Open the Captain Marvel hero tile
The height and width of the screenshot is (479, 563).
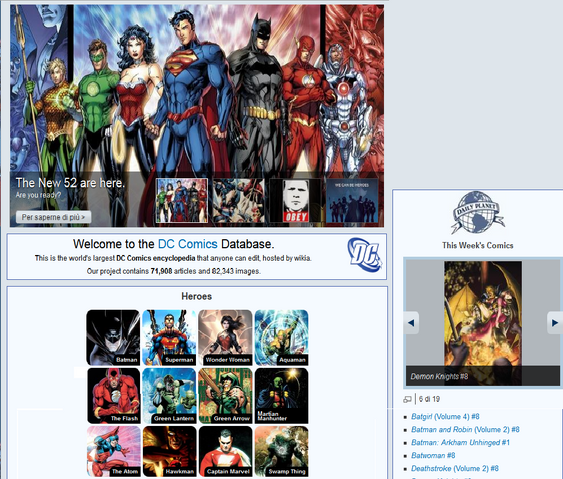[225, 451]
